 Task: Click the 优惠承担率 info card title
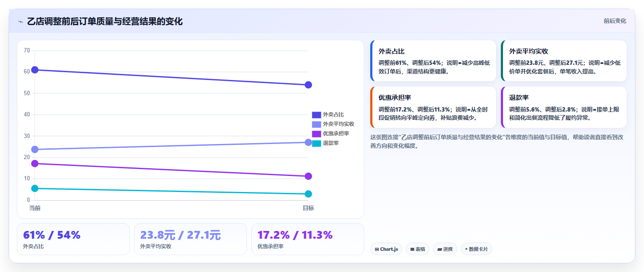(395, 97)
